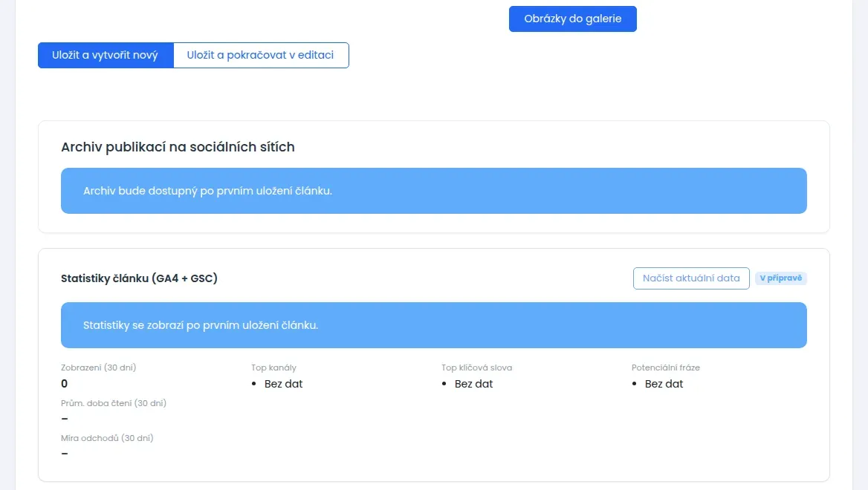Click the dash under Míra odchodů

[x=65, y=454]
